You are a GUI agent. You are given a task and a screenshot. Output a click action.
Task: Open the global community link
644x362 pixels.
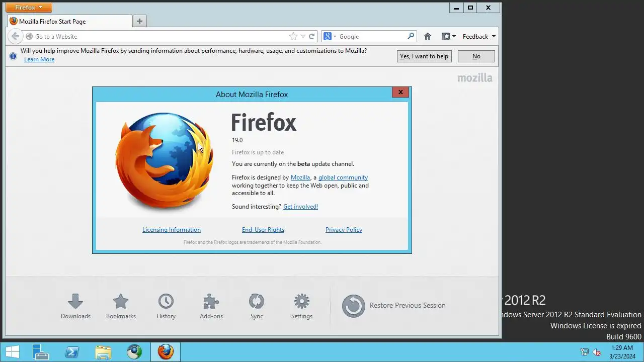point(343,177)
